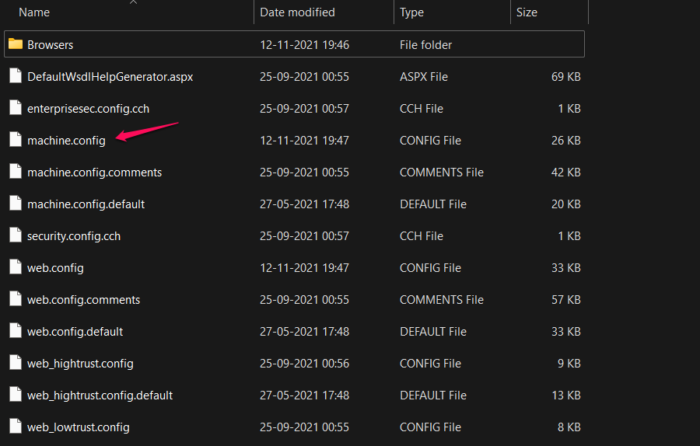
Task: Select the web.config.default file name
Action: [x=75, y=331]
